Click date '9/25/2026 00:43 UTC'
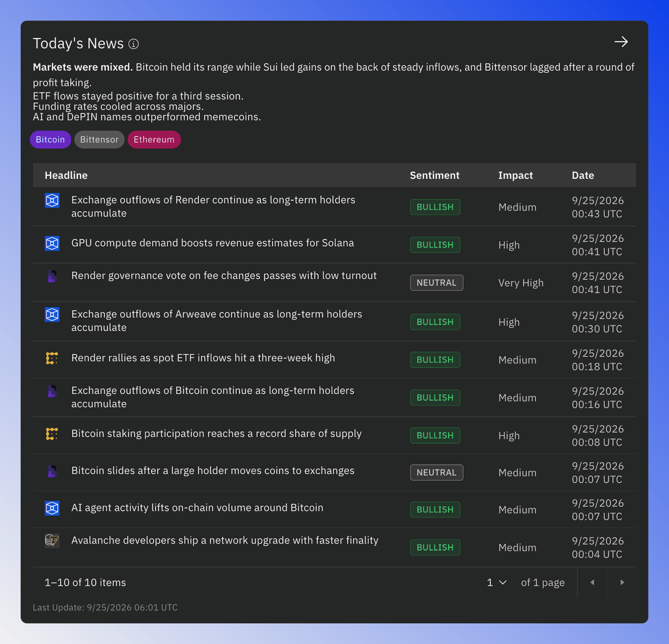Viewport: 669px width, 644px height. pos(598,207)
